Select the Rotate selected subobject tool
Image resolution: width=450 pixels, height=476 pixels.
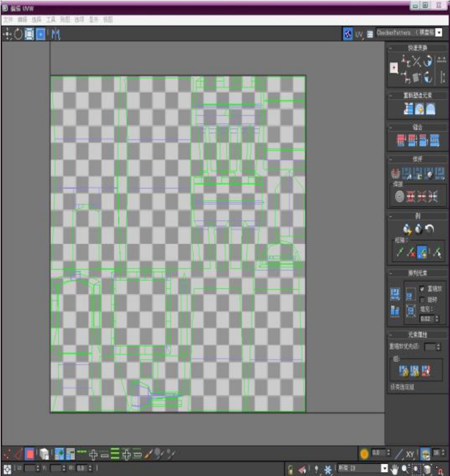click(18, 34)
